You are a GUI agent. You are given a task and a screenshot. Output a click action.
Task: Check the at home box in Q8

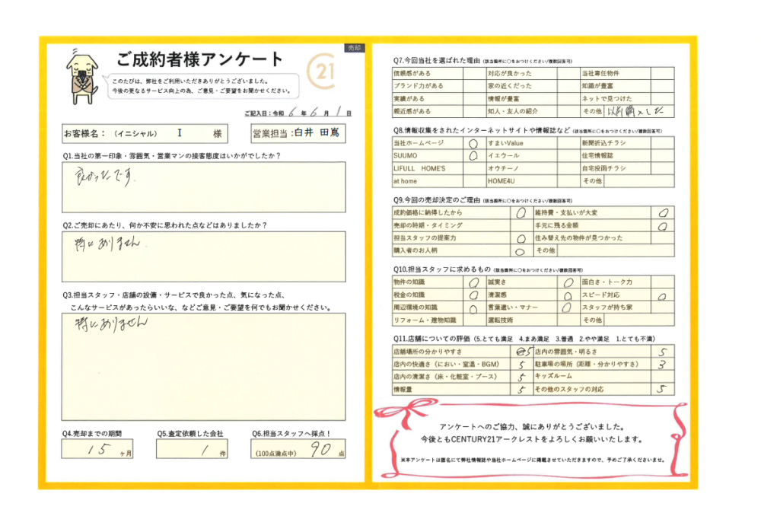474,181
